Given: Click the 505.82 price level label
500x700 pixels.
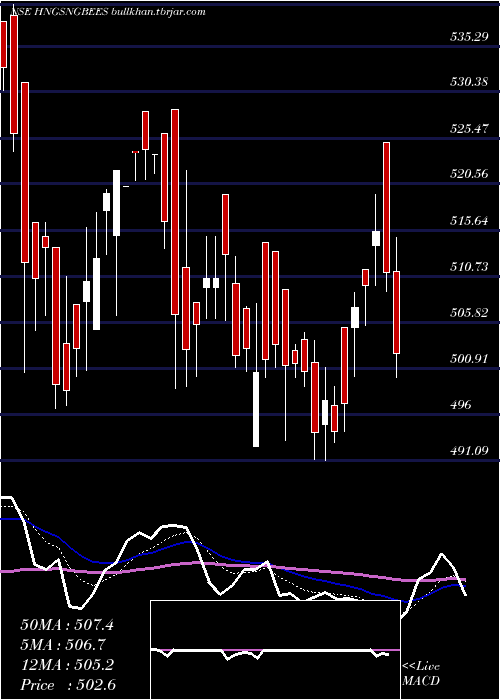Looking at the screenshot, I should point(468,312).
